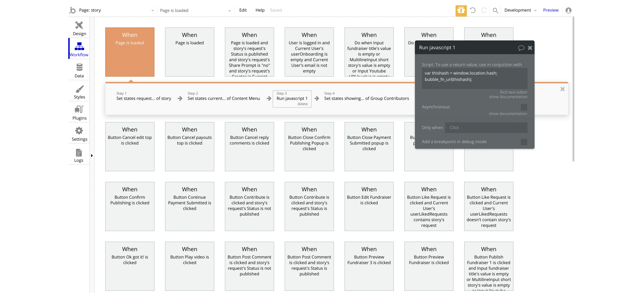Click the Preview link
This screenshot has width=644, height=294.
pos(550,10)
